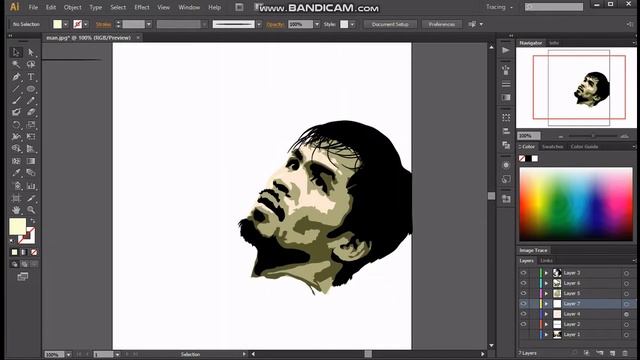Image resolution: width=640 pixels, height=360 pixels.
Task: Pick a color from the spectrum ramp
Action: [x=576, y=204]
